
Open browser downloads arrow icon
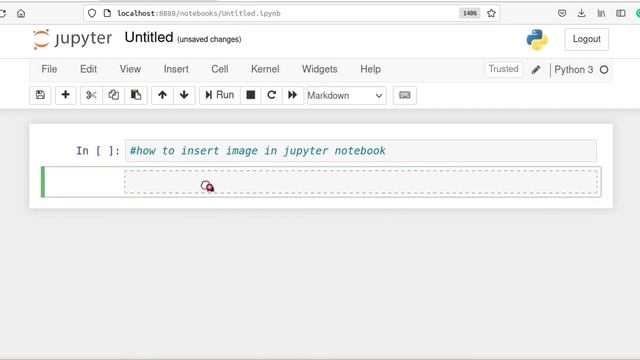coord(582,13)
